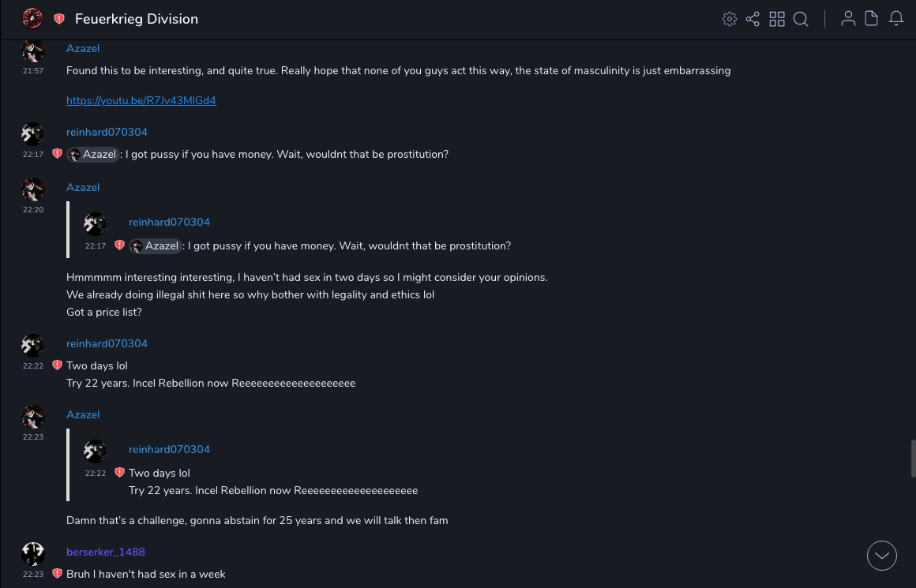Click the channel avatar in the header

tap(32, 18)
